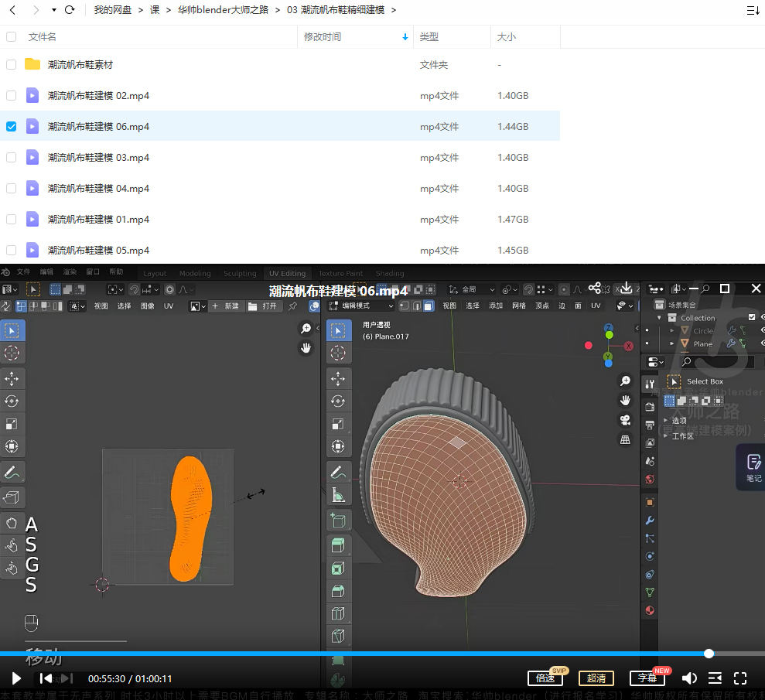Enter fullscreen video mode
The image size is (765, 700).
point(740,678)
